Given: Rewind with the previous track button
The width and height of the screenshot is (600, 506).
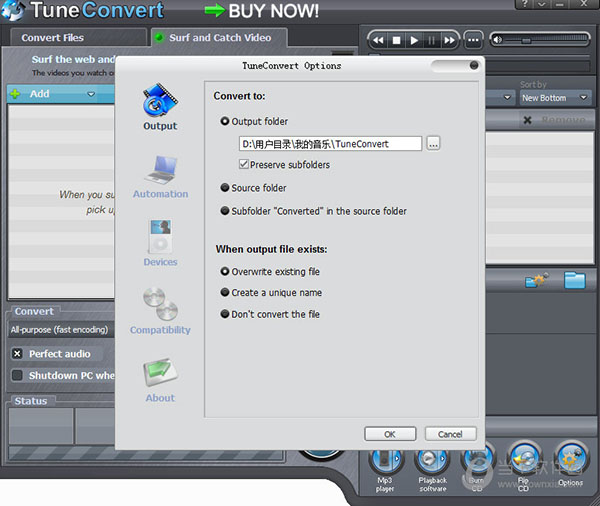Looking at the screenshot, I should point(378,40).
